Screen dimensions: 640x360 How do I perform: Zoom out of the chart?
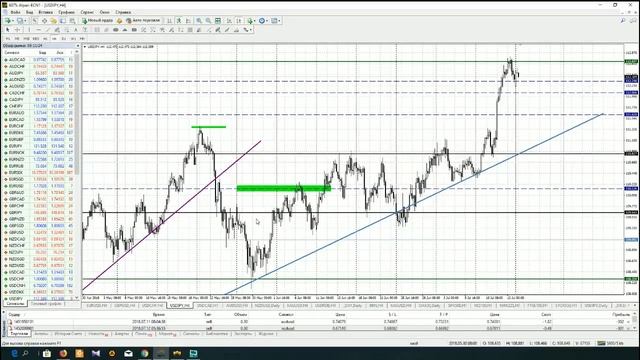click(x=208, y=20)
